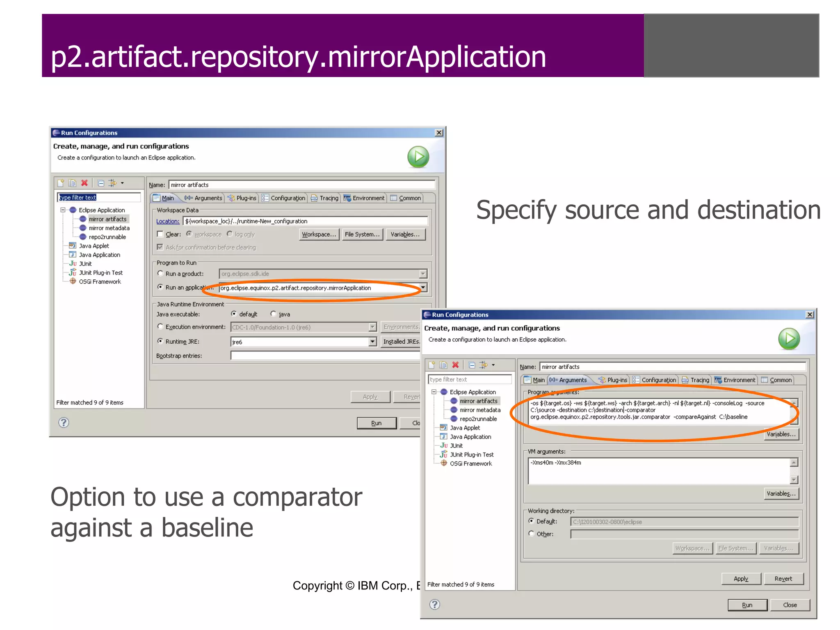Click scroll-up arrow of Program arguments box

pyautogui.click(x=794, y=403)
